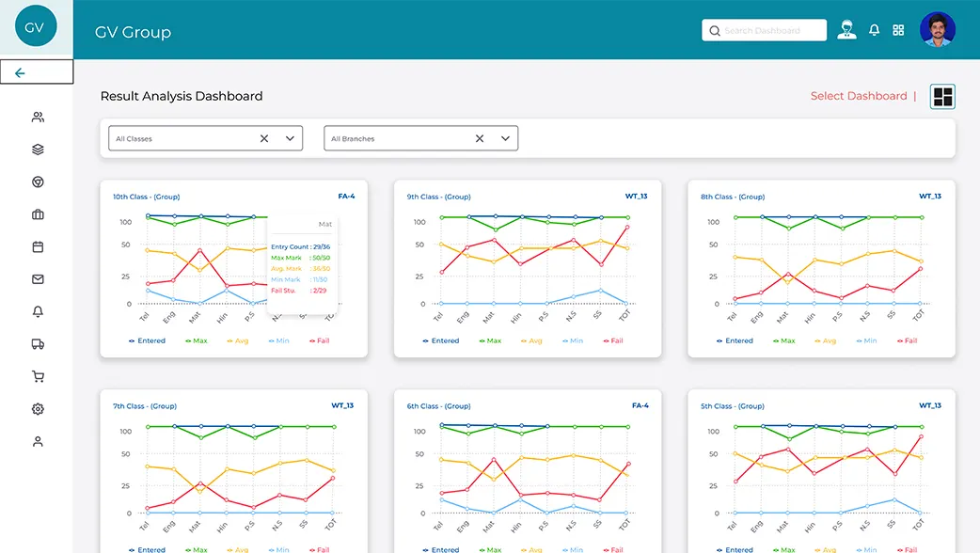Open the shopping cart sidebar icon
The height and width of the screenshot is (553, 980).
point(38,377)
